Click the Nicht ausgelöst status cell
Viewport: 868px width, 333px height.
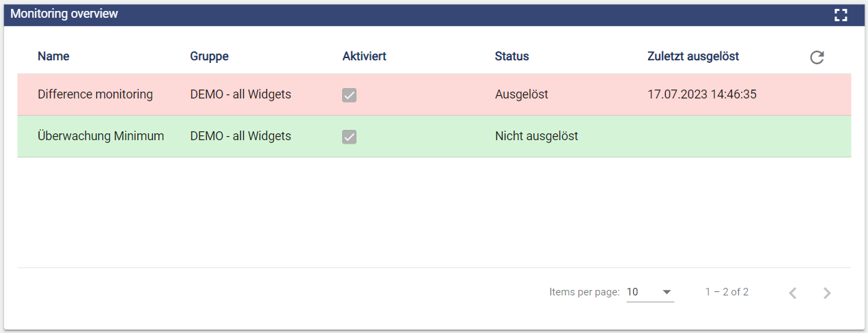536,136
